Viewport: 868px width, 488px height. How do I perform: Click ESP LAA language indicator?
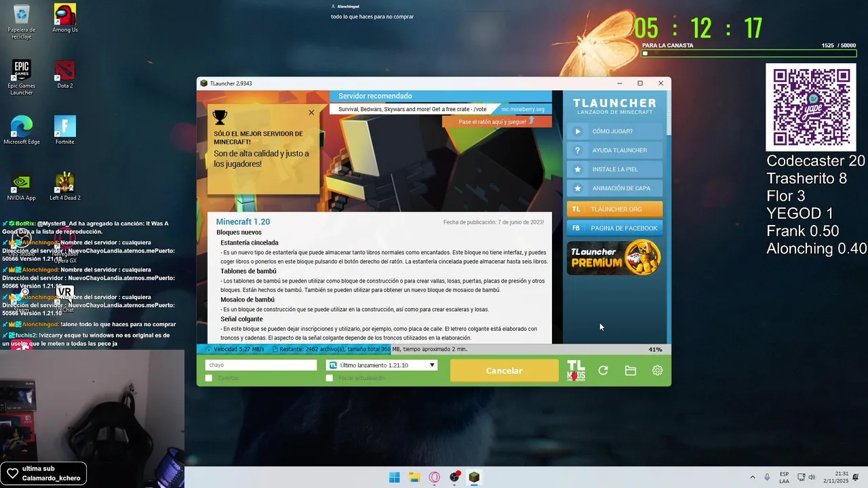784,477
